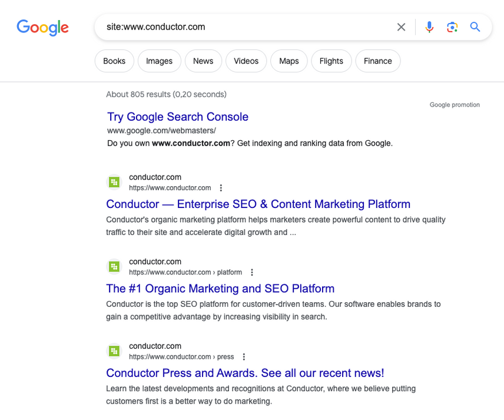
Task: Open three-dot menu for platform result
Action: click(252, 272)
